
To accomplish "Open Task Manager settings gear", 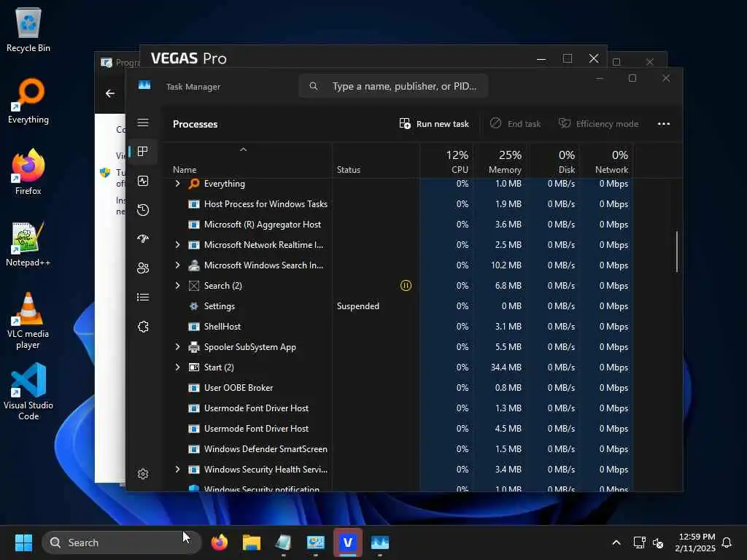I will 143,474.
